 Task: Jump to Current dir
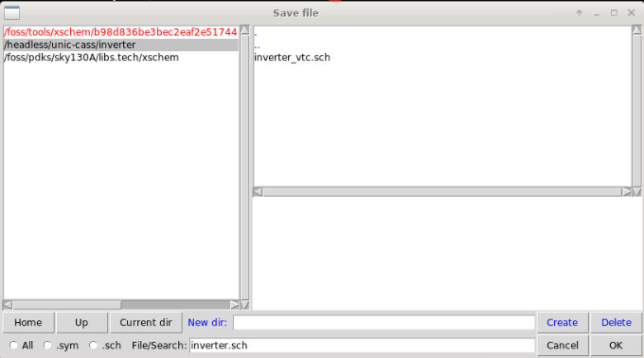point(146,322)
